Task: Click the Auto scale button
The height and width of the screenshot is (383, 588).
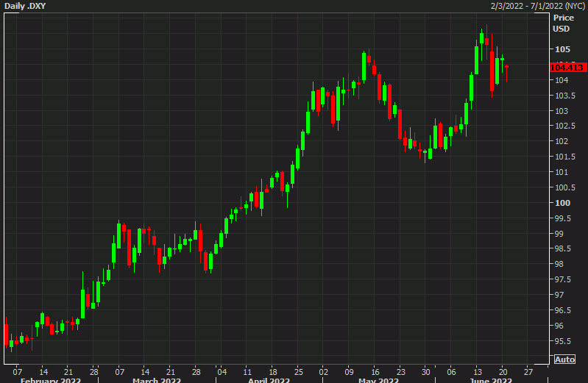Action: [564, 359]
